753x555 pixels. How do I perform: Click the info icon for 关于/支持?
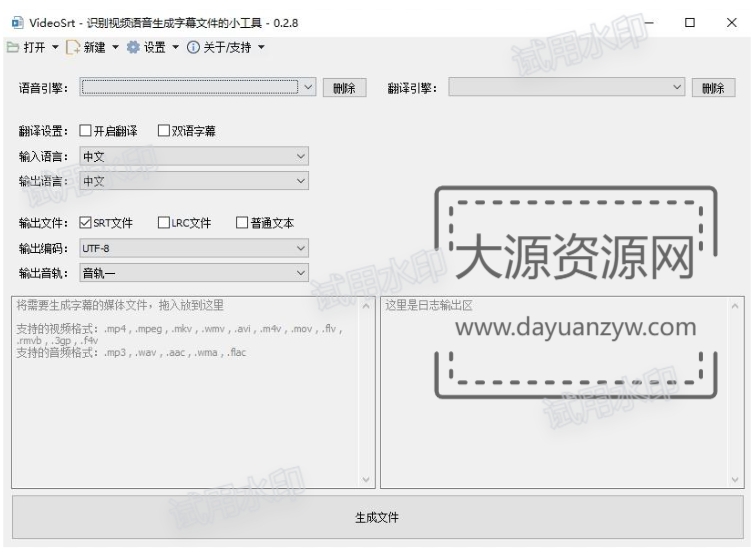coord(193,47)
